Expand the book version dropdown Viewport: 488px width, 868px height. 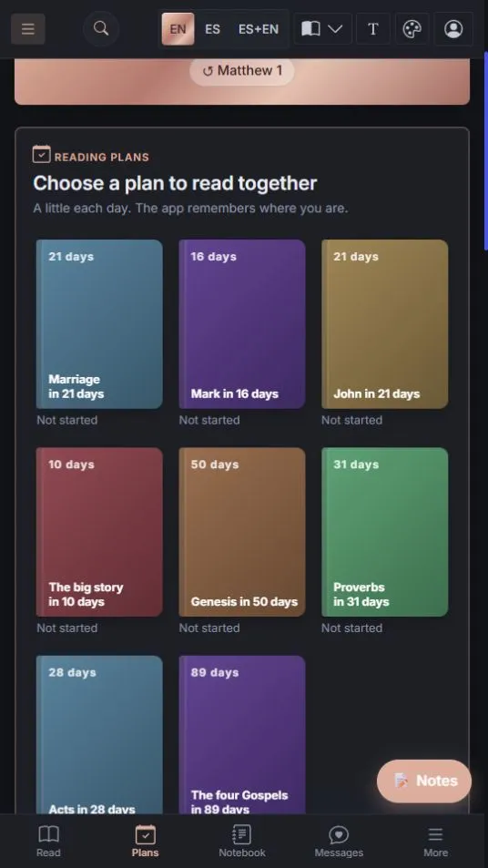[x=322, y=29]
